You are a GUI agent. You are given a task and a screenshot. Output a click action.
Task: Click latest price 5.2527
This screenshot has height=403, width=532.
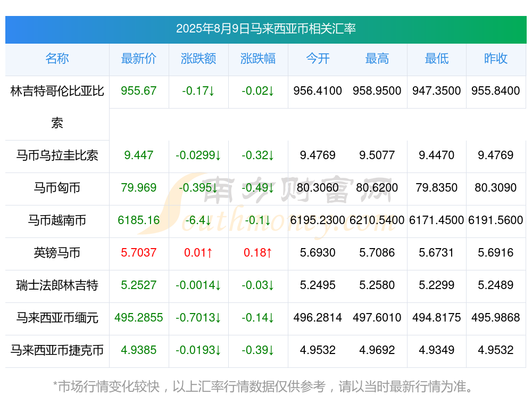(x=139, y=285)
